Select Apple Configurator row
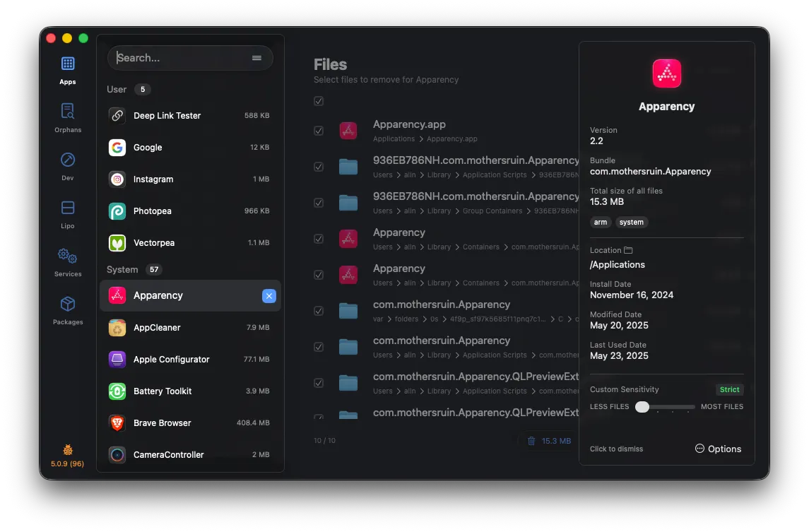Viewport: 809px width, 532px height. point(190,359)
